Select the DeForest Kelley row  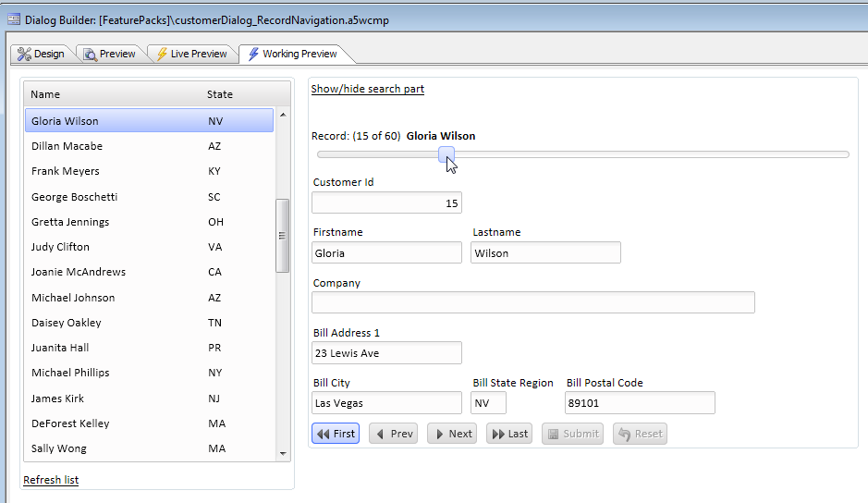pos(150,423)
